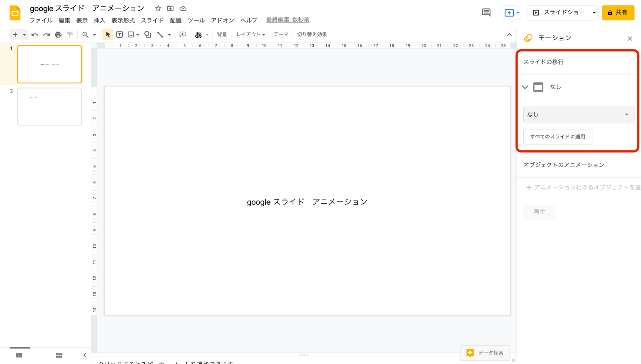The image size is (641, 364).
Task: Start the スライドショー
Action: click(559, 13)
